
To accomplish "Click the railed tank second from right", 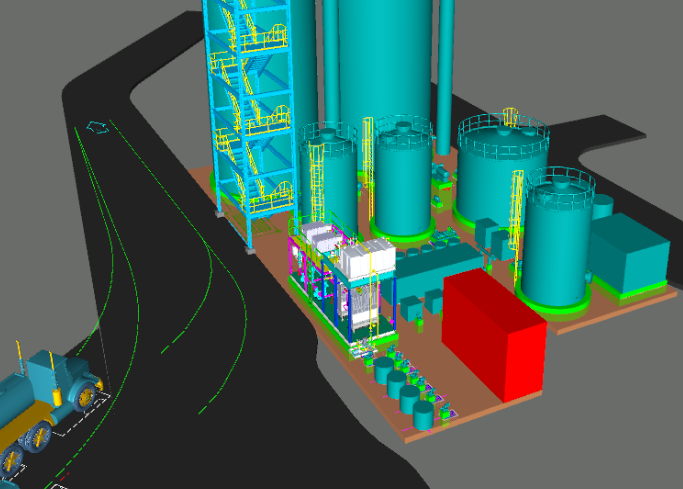I will tap(500, 170).
